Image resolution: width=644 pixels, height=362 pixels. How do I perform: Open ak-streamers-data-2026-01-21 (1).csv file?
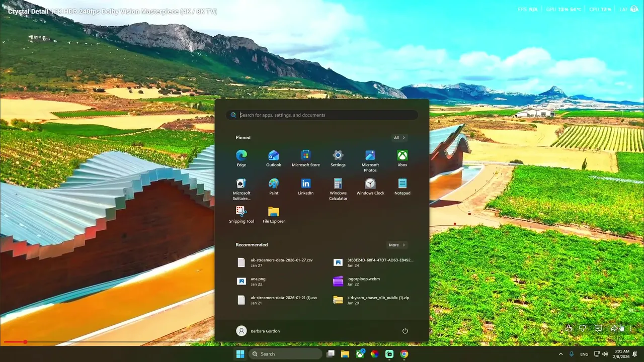[x=276, y=300]
